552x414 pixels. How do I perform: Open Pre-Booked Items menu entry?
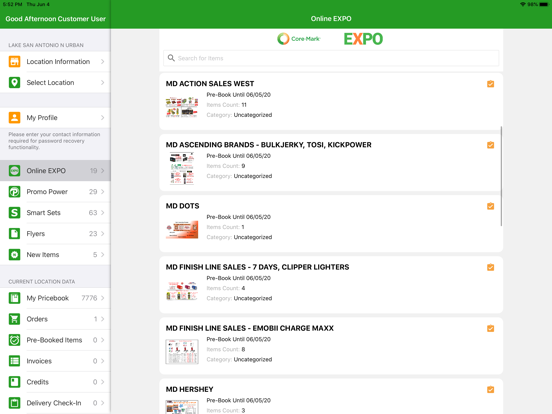pyautogui.click(x=55, y=340)
